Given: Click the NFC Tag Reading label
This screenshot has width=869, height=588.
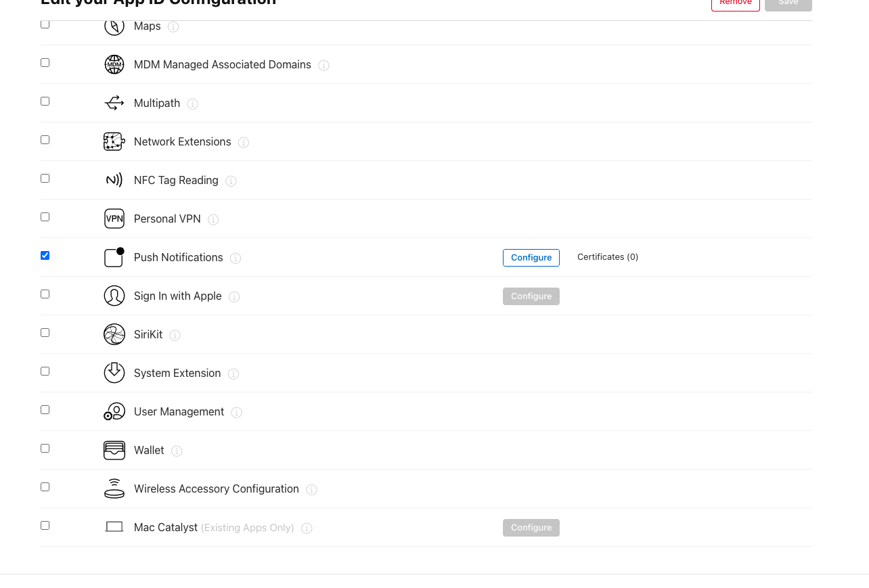Looking at the screenshot, I should [x=176, y=180].
